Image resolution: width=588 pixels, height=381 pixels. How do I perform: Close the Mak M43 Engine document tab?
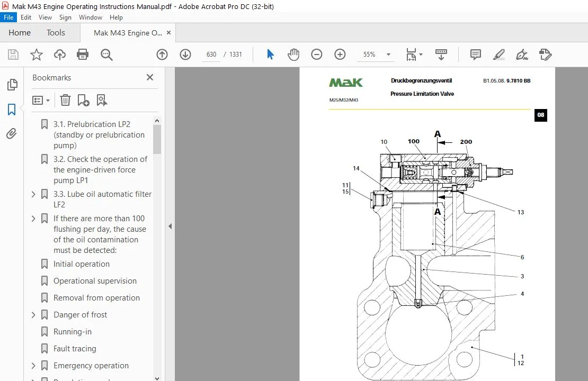click(x=169, y=33)
